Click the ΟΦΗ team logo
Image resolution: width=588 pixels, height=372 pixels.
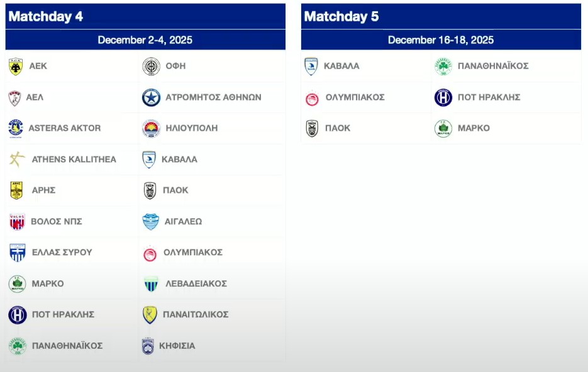pyautogui.click(x=151, y=66)
